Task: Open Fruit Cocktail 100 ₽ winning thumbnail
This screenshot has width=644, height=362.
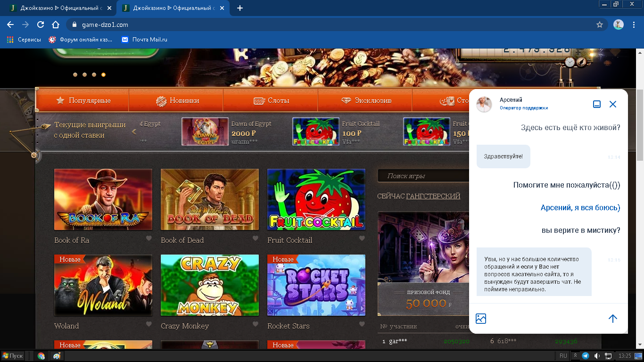Action: click(x=316, y=132)
